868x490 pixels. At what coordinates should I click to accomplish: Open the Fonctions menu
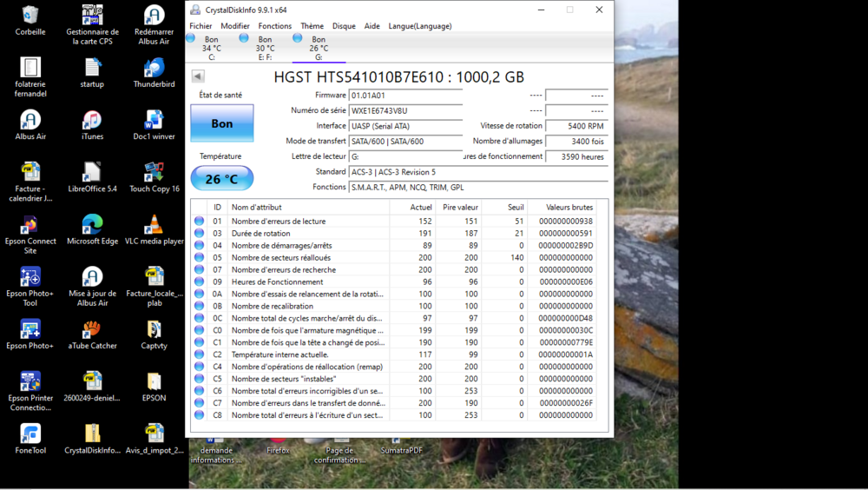(x=274, y=26)
